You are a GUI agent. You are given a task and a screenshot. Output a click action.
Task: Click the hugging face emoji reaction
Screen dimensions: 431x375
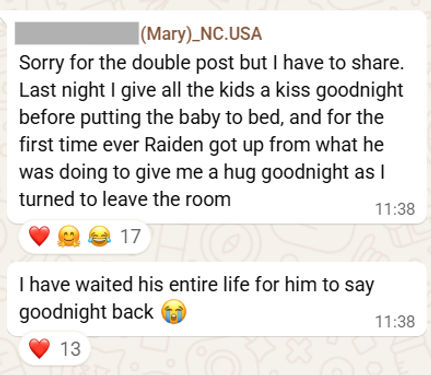point(69,236)
